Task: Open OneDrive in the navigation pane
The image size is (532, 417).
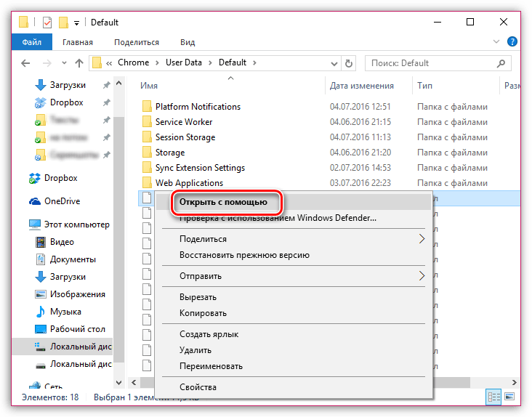Action: [x=61, y=201]
